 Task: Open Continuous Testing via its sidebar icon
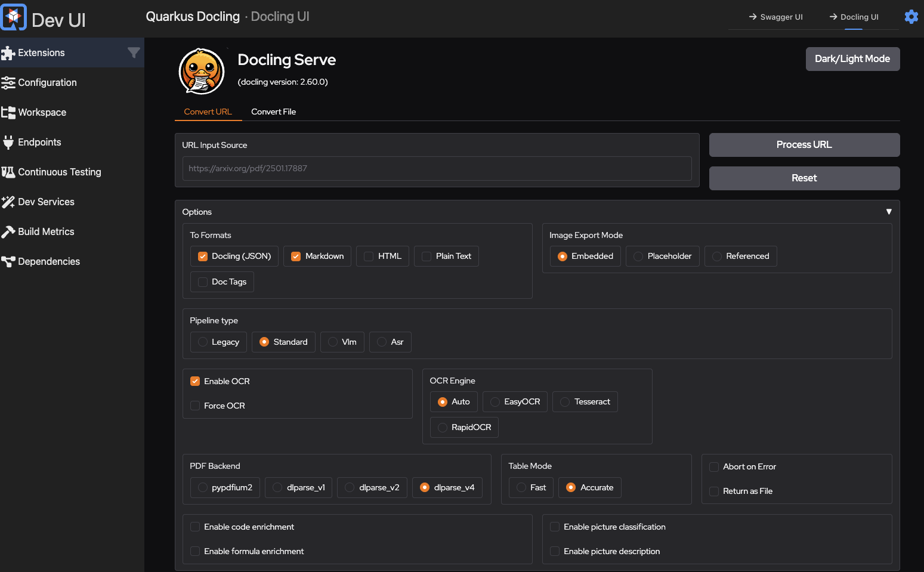(x=8, y=172)
